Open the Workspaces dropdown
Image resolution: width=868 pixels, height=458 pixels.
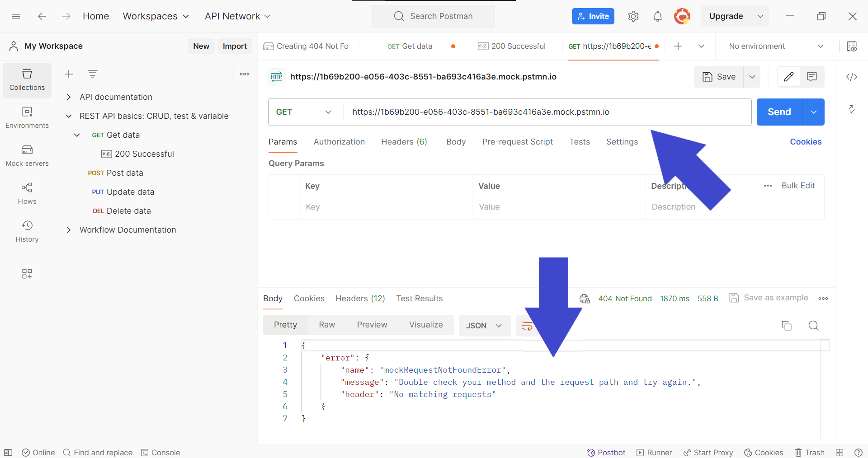tap(156, 16)
